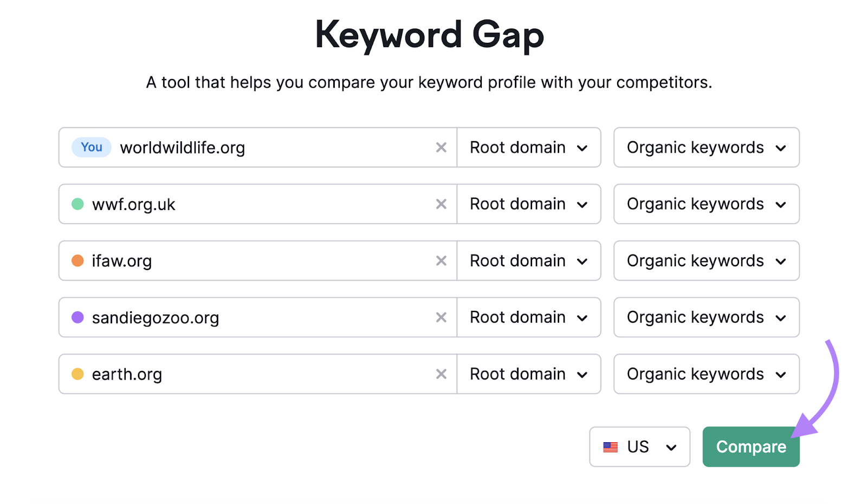
Task: Clear the worldwildlife.org domain field
Action: coord(442,147)
